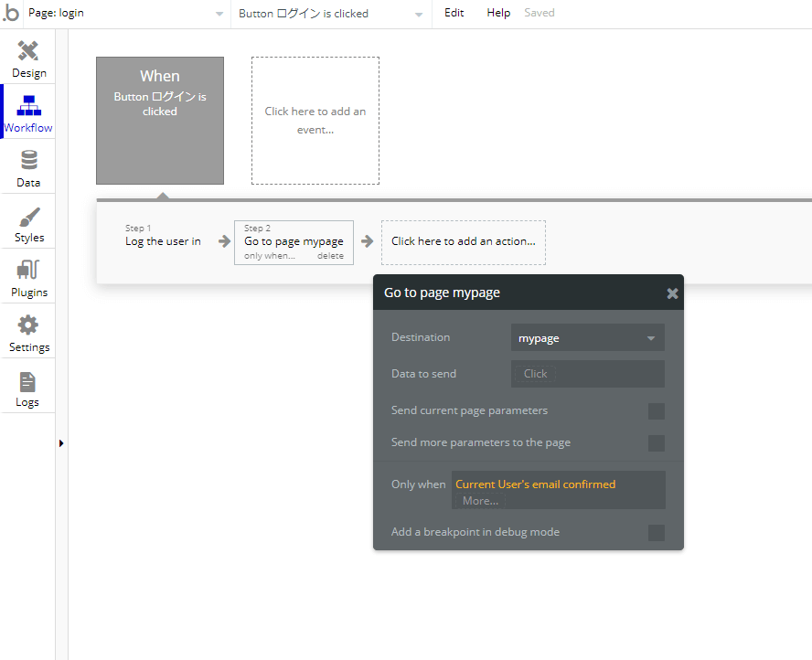Viewport: 812px width, 660px height.
Task: Click the Destination label
Action: pyautogui.click(x=421, y=337)
